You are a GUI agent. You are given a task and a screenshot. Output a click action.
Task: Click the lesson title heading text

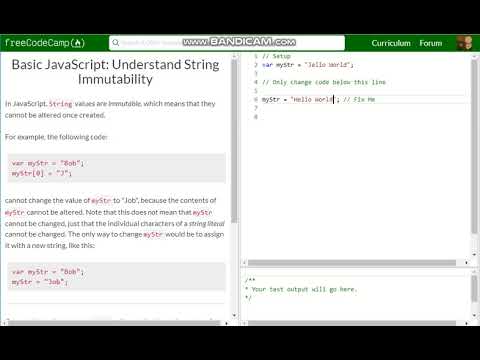coord(115,72)
